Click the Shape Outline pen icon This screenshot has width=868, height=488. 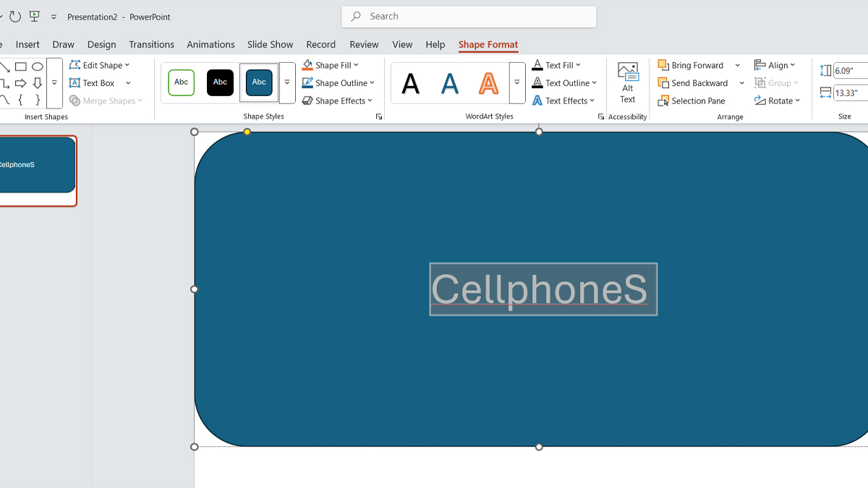coord(307,83)
